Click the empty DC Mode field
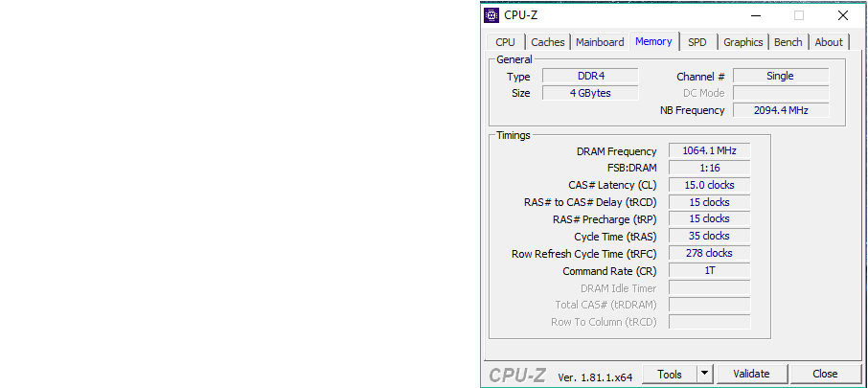This screenshot has height=388, width=868. tap(781, 93)
